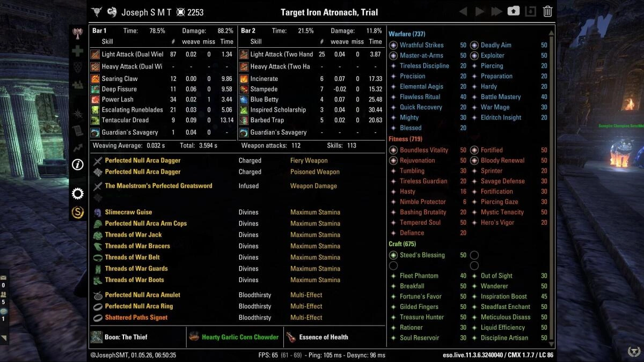The image size is (644, 362).
Task: Select the Craft (675) header
Action: coord(401,244)
